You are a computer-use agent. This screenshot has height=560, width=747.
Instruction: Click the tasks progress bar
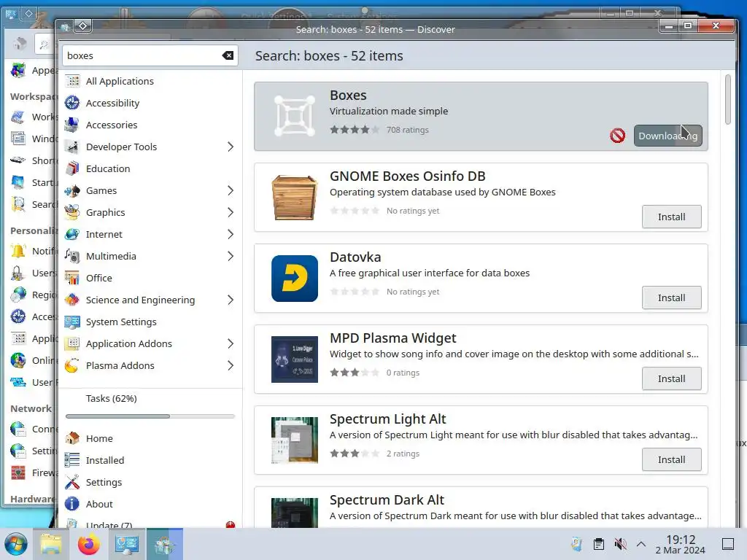[x=150, y=416]
